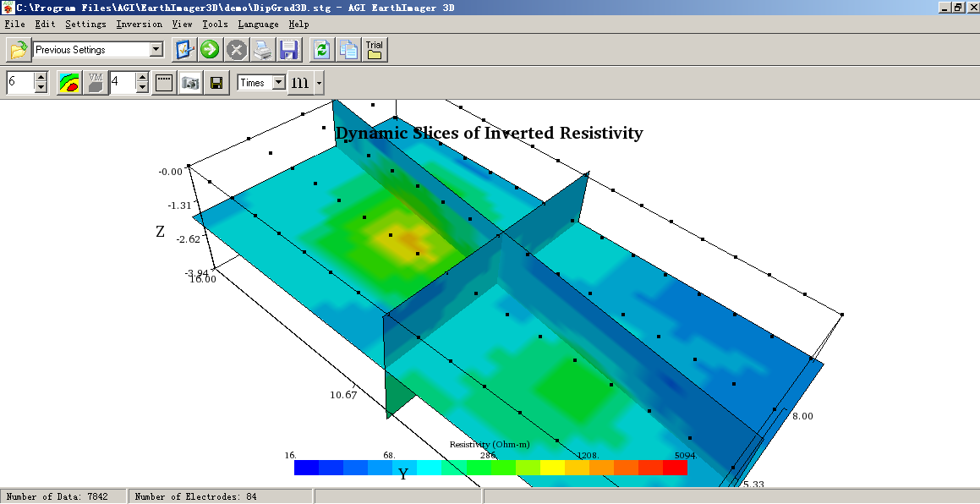The image size is (980, 504).
Task: Open the dropdown arrow beside the 'm' button
Action: (319, 83)
